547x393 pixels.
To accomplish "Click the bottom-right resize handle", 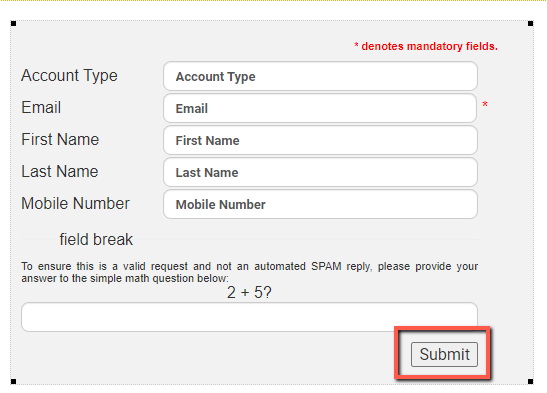I will (x=530, y=381).
